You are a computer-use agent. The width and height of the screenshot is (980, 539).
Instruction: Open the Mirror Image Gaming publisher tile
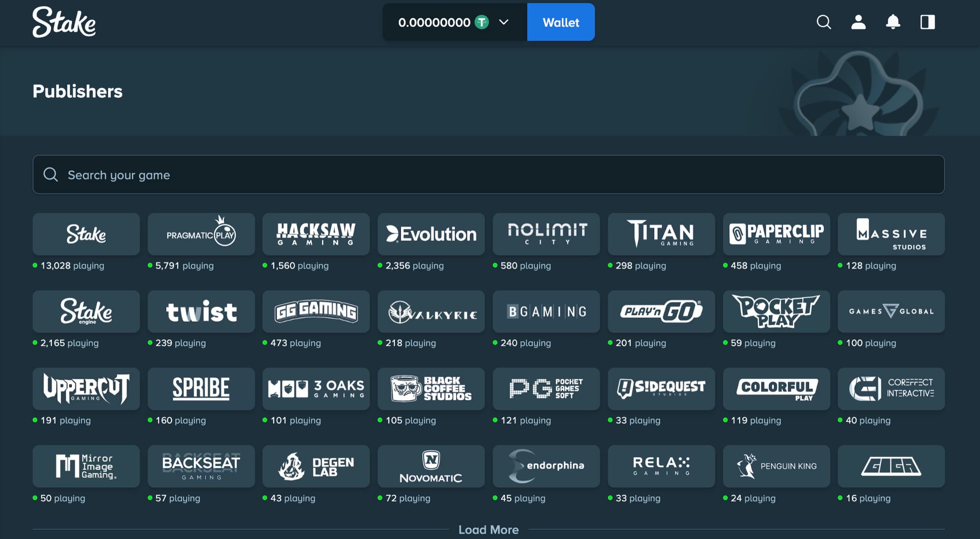[x=86, y=466]
